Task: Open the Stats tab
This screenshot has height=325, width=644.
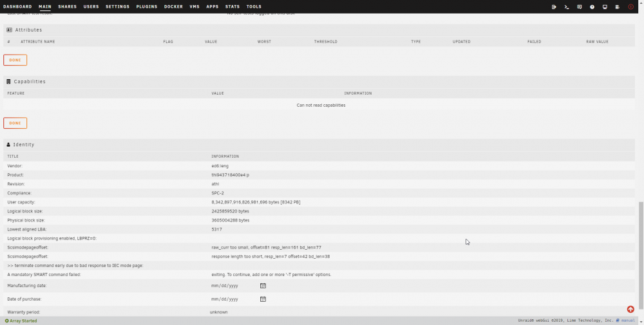Action: 232,6
